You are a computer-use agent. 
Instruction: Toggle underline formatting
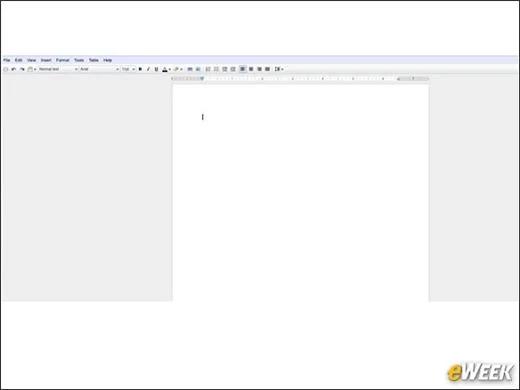(156, 69)
